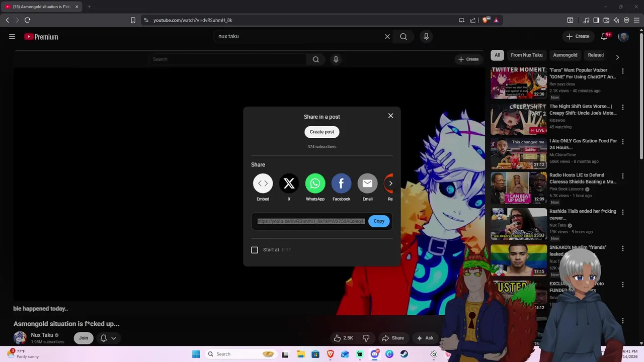
Task: Click Create post in share dialog
Action: [322, 132]
